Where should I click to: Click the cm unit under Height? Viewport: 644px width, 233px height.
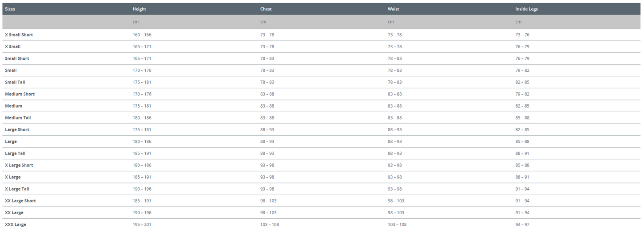[x=135, y=22]
